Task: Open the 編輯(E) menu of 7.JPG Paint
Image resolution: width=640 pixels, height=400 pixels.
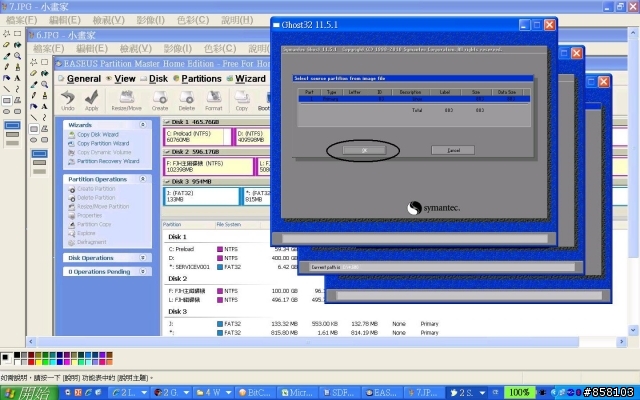Action: (x=64, y=20)
